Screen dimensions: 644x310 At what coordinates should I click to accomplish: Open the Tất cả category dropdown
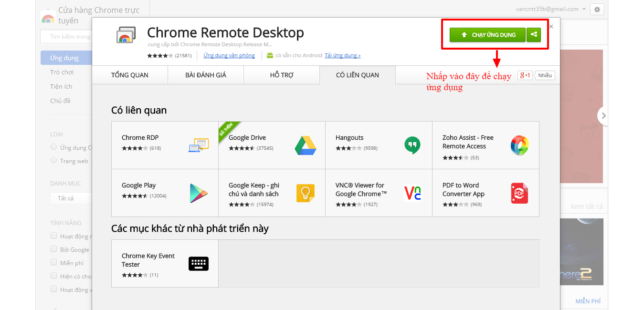click(x=71, y=198)
